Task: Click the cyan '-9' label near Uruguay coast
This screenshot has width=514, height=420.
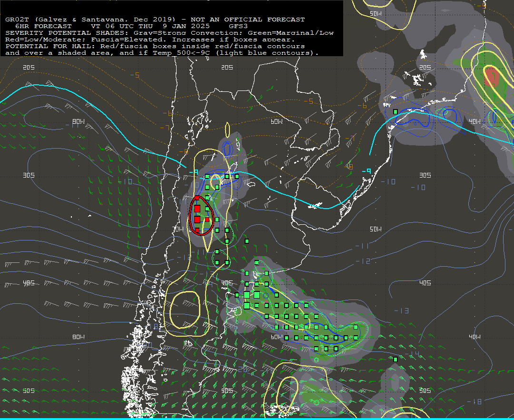Action: pyautogui.click(x=366, y=171)
